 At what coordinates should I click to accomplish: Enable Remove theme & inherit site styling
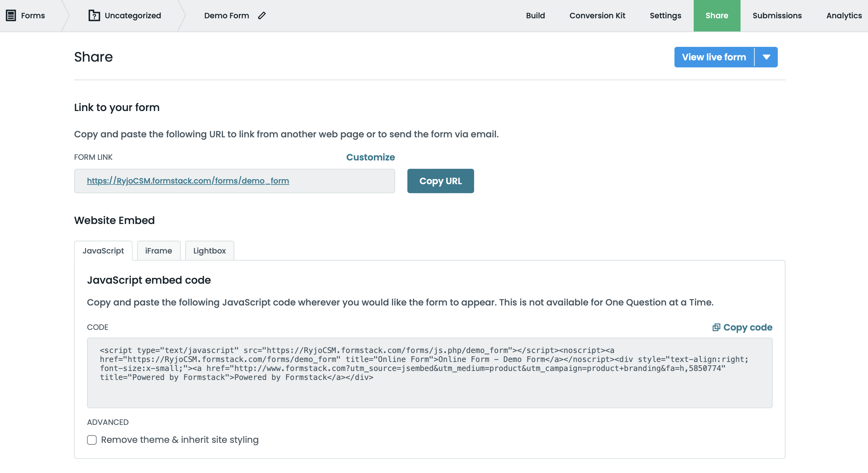tap(92, 440)
